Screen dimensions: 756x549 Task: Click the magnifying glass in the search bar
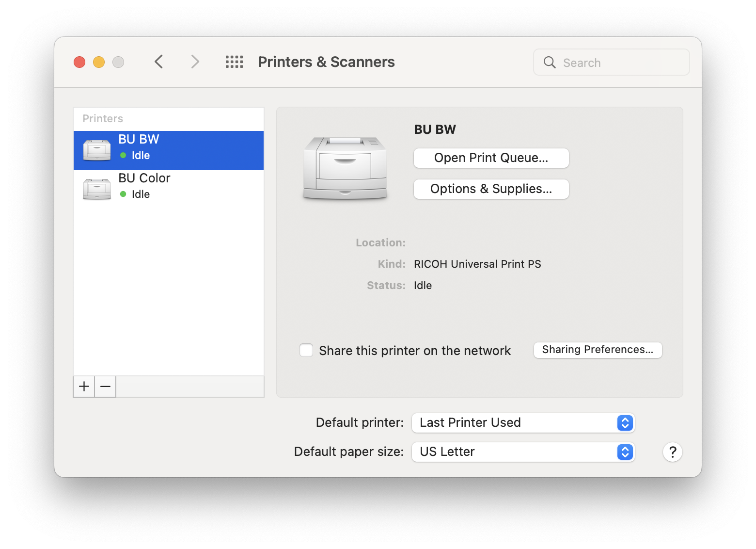(549, 62)
